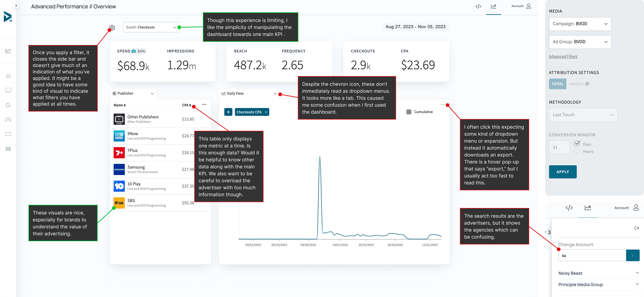Open the Campaign: BVOD dropdown

580,24
